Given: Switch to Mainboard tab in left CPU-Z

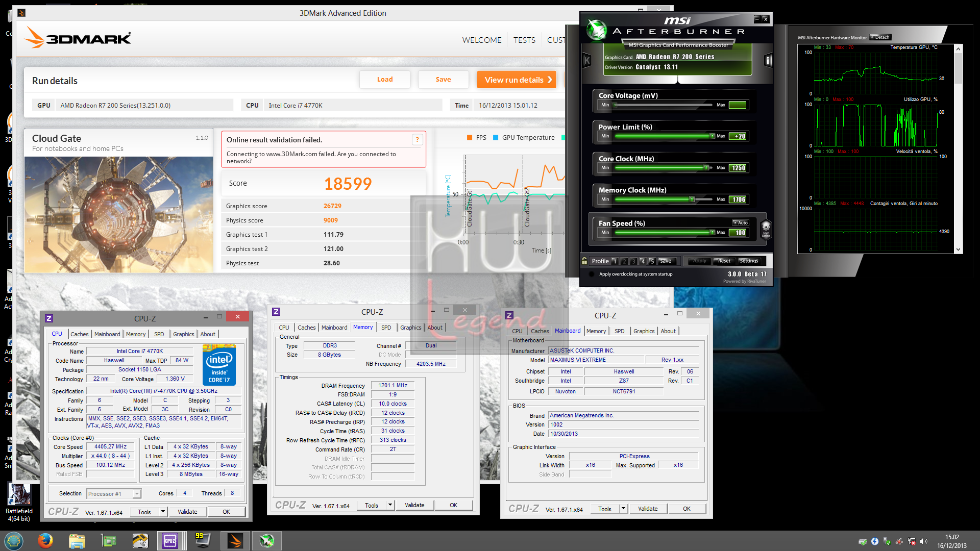Looking at the screenshot, I should pyautogui.click(x=107, y=334).
